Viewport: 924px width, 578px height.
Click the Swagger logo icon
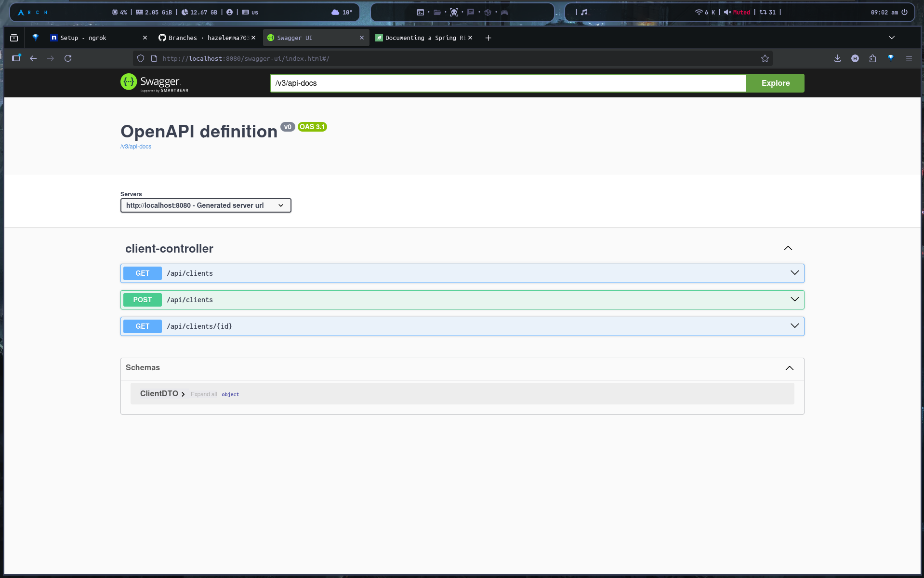(x=129, y=82)
